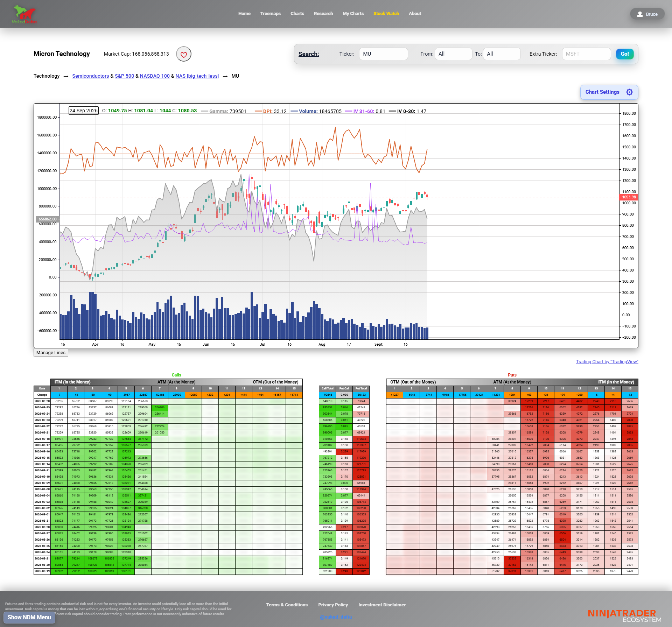Click the IV 0-30 legend entry

pyautogui.click(x=407, y=111)
